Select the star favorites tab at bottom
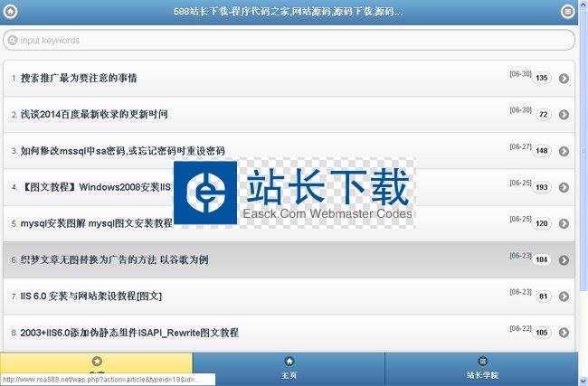 (x=97, y=369)
